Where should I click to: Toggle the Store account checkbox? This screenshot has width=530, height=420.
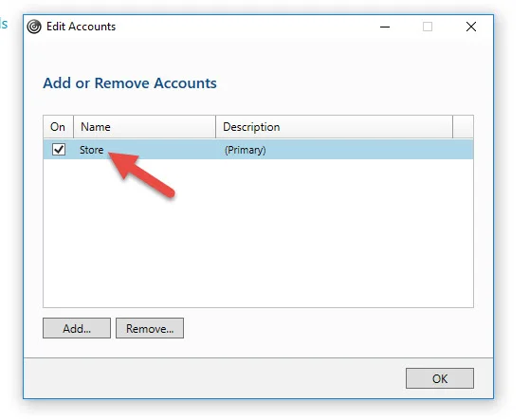[59, 150]
